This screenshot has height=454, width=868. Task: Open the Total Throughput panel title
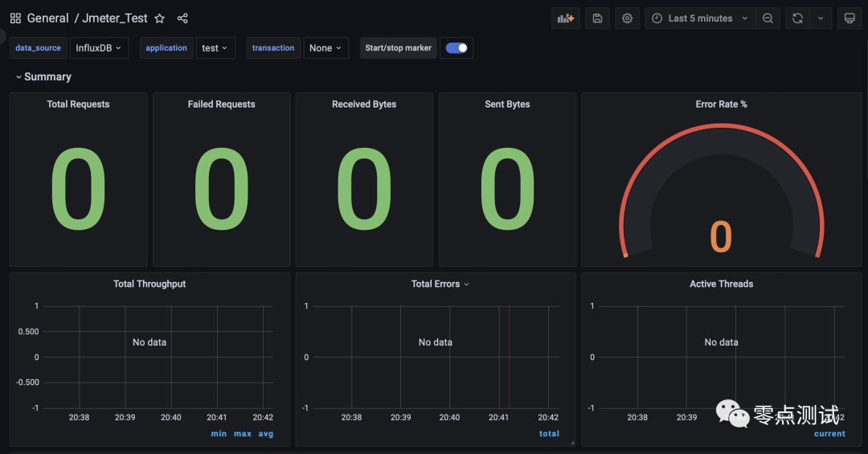click(x=149, y=284)
